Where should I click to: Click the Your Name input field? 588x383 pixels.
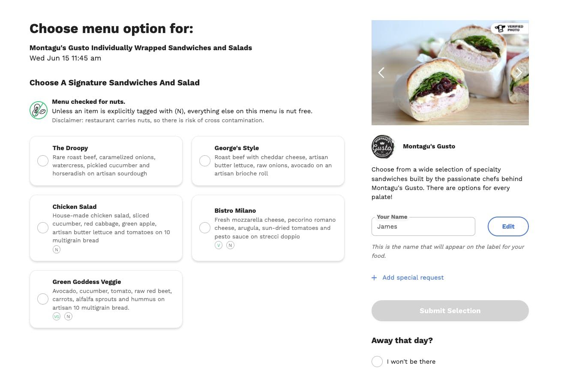[423, 227]
